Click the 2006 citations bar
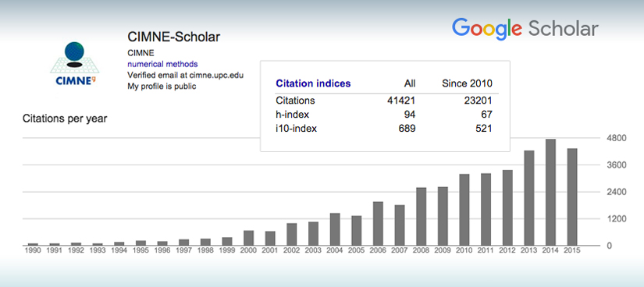 coord(379,224)
